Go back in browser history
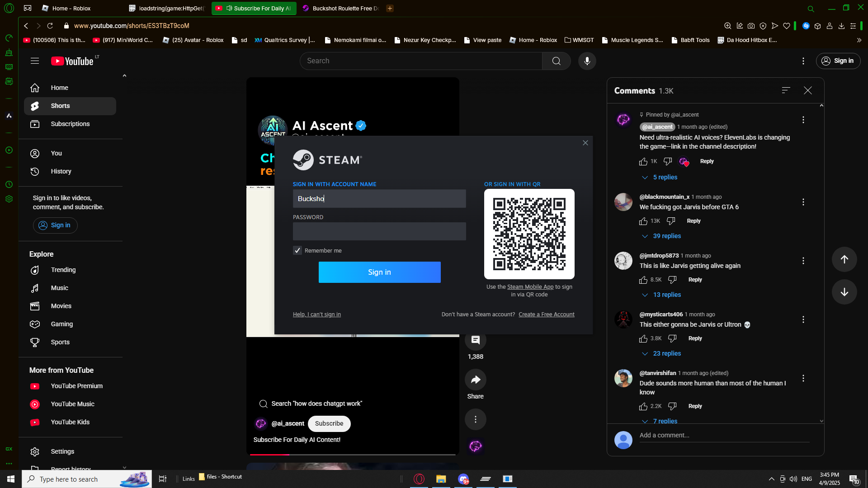 pos(26,26)
